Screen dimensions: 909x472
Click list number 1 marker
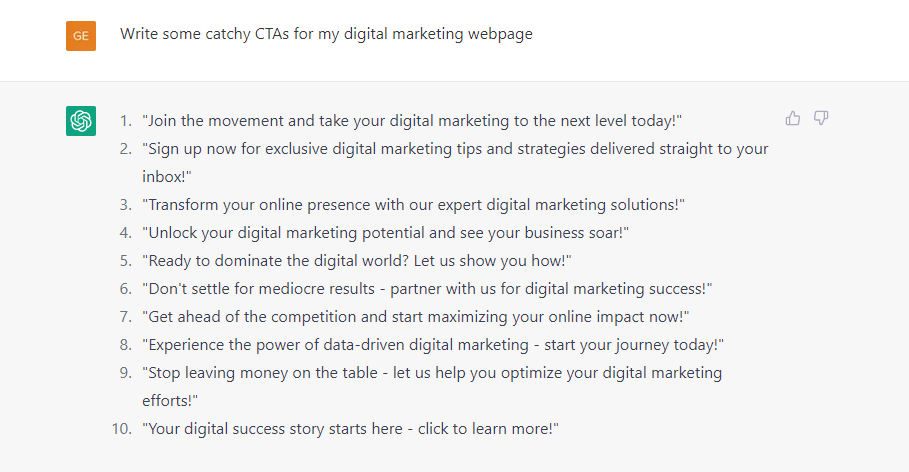[x=126, y=121]
